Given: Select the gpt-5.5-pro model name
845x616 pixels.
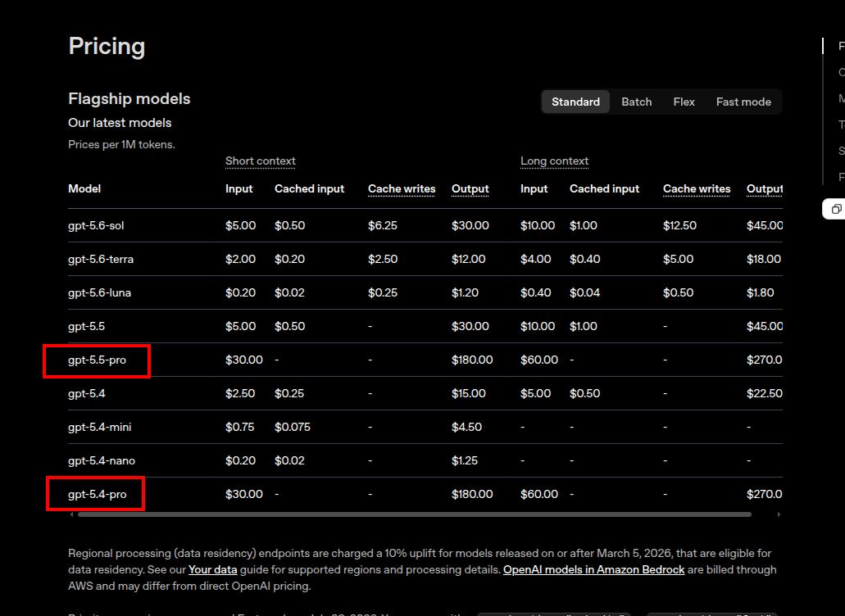Looking at the screenshot, I should 97,360.
